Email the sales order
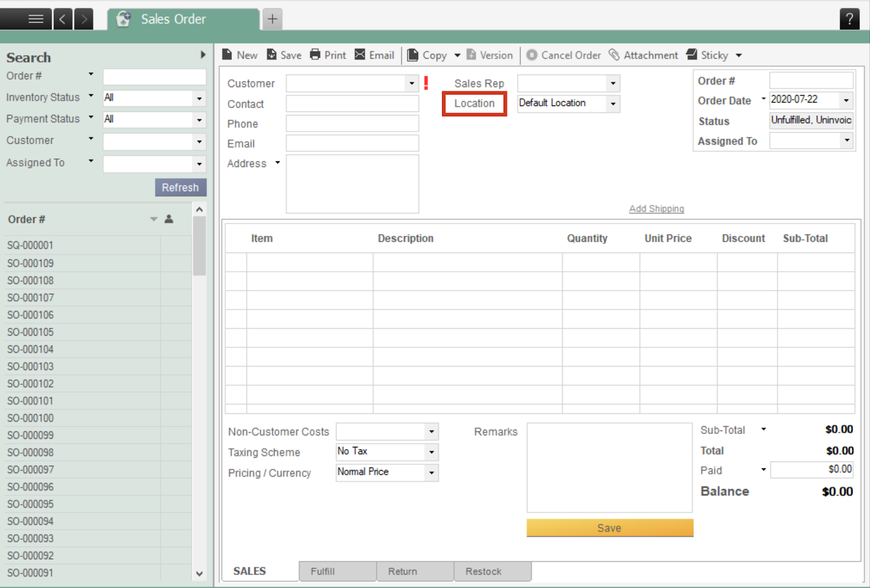Image resolution: width=870 pixels, height=588 pixels. [x=375, y=55]
